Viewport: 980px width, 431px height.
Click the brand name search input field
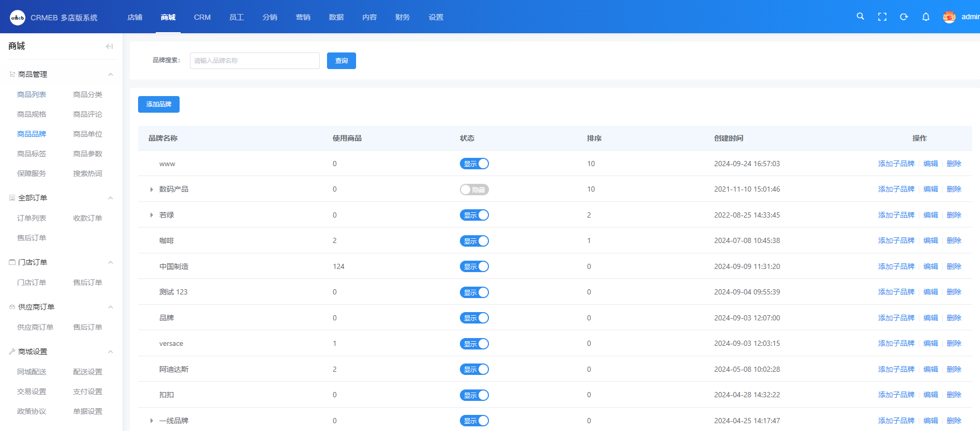coord(254,61)
